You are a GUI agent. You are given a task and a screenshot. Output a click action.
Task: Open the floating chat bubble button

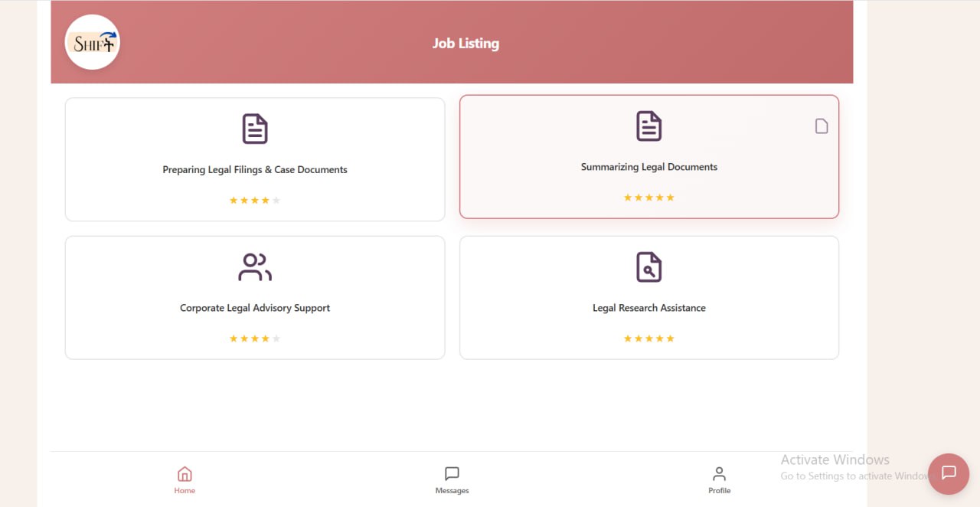tap(948, 473)
